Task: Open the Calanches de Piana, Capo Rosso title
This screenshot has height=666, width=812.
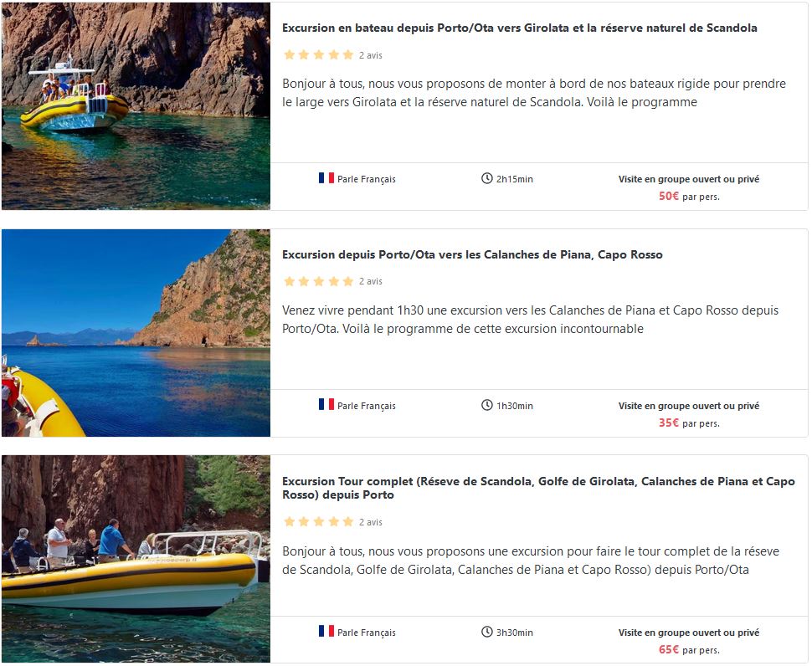Action: [x=472, y=254]
